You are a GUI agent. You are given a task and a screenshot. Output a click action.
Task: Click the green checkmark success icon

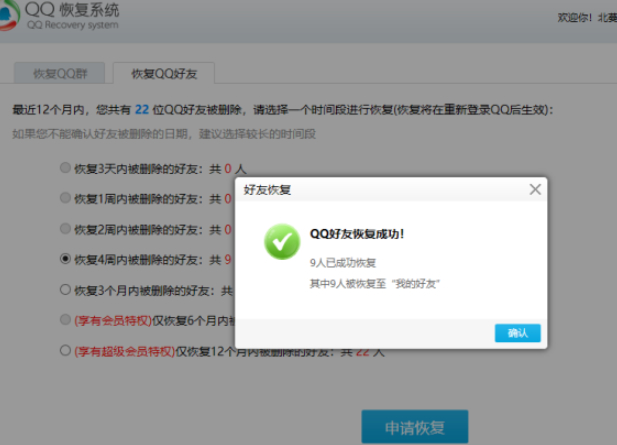coord(282,242)
